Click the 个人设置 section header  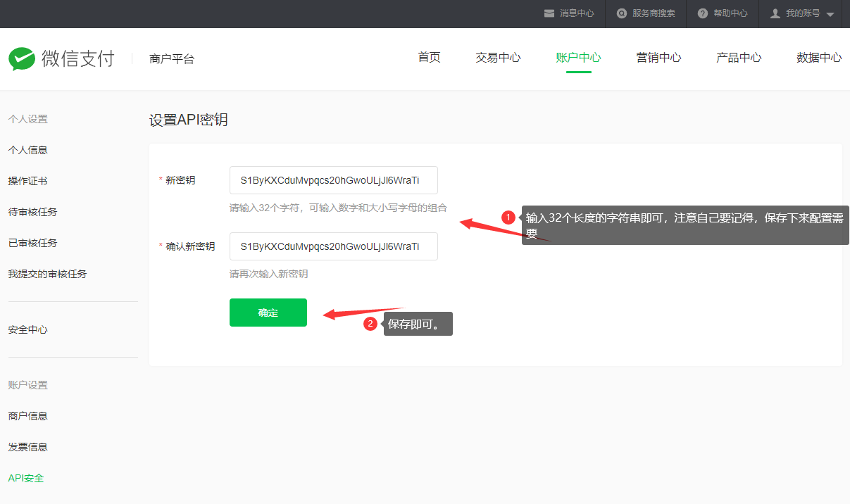pos(28,119)
